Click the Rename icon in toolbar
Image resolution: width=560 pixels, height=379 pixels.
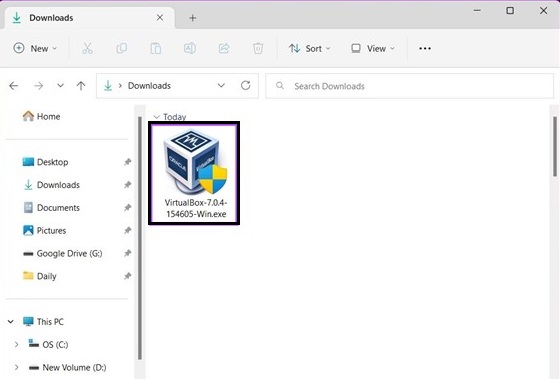pyautogui.click(x=190, y=48)
